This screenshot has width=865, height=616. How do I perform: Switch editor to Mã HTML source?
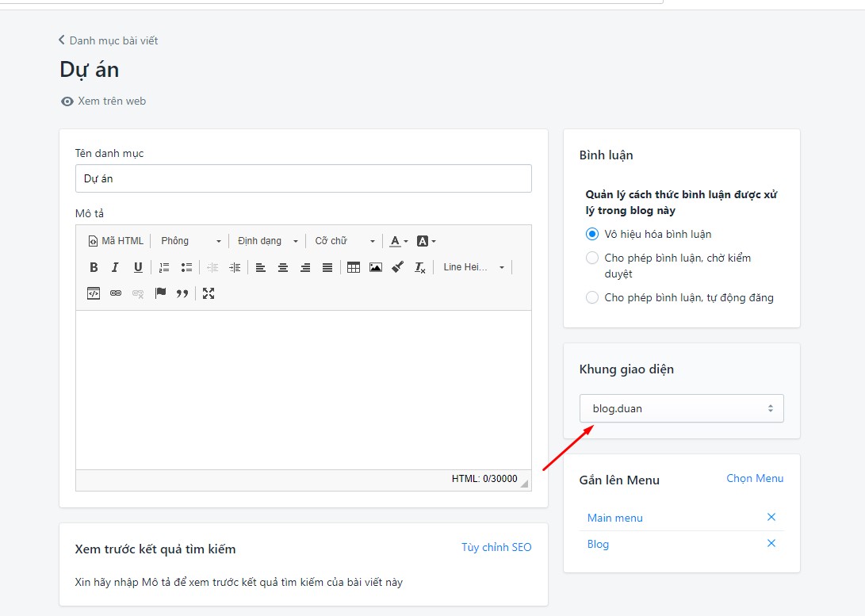coord(116,241)
